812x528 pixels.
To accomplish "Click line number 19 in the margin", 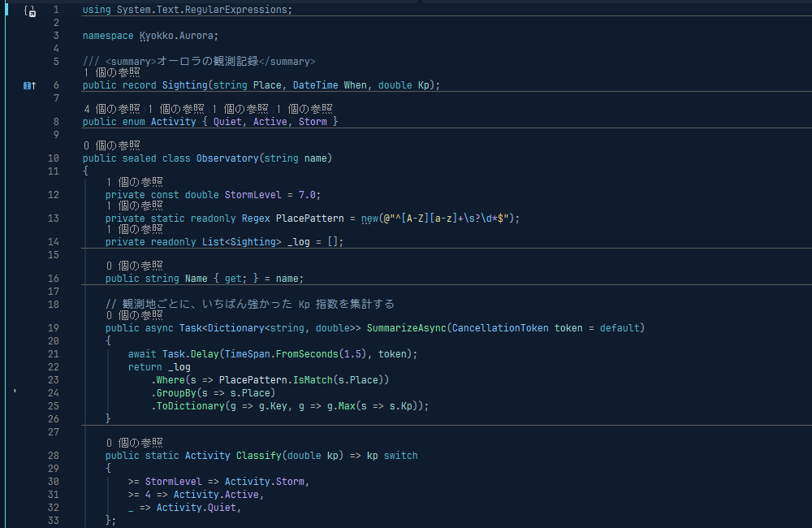I will point(54,328).
